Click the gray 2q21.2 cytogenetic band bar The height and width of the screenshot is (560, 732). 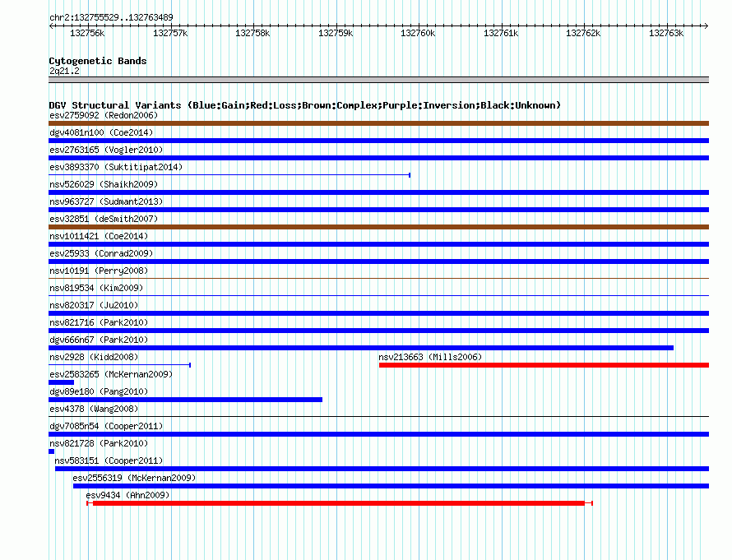[x=378, y=80]
